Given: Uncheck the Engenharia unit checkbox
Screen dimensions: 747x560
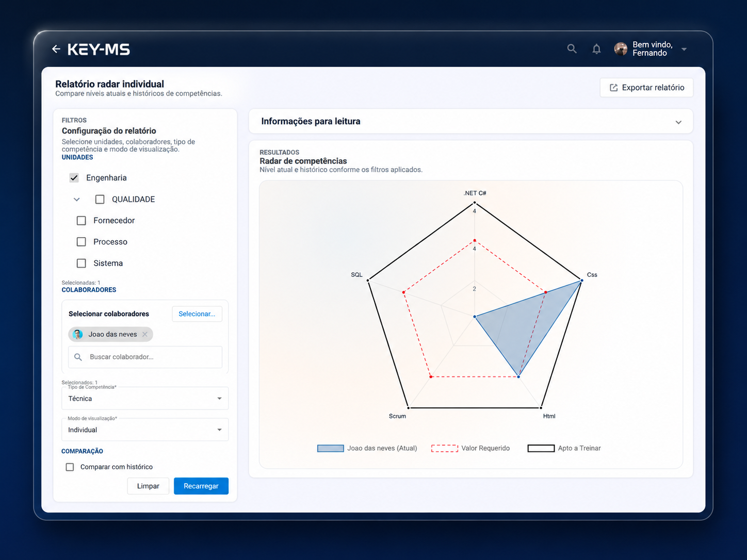Looking at the screenshot, I should pos(74,178).
